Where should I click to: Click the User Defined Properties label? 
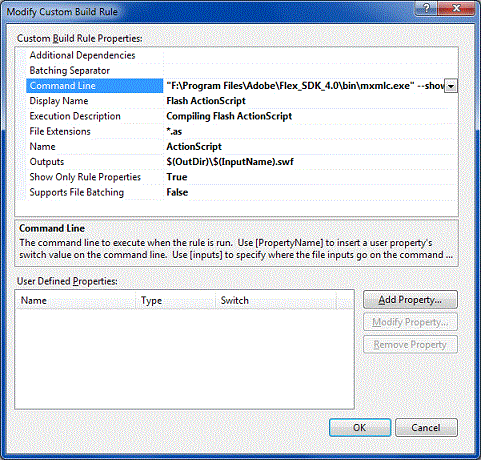[x=67, y=281]
